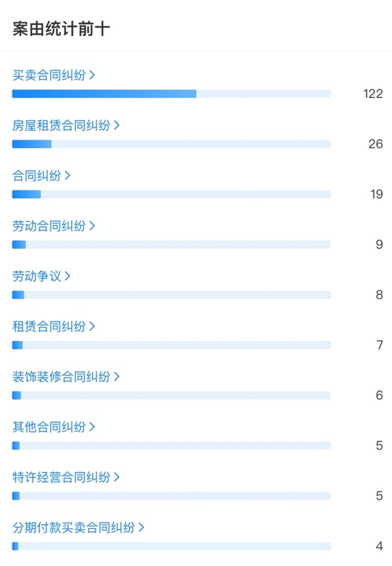Click the count 4 for 分期付款买卖合同纠纷
This screenshot has width=392, height=566.
click(379, 546)
